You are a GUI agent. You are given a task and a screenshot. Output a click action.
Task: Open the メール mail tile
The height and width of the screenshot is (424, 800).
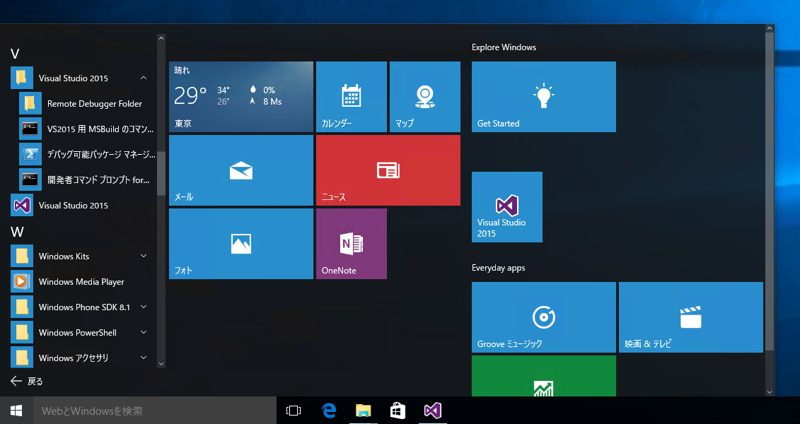pyautogui.click(x=241, y=170)
